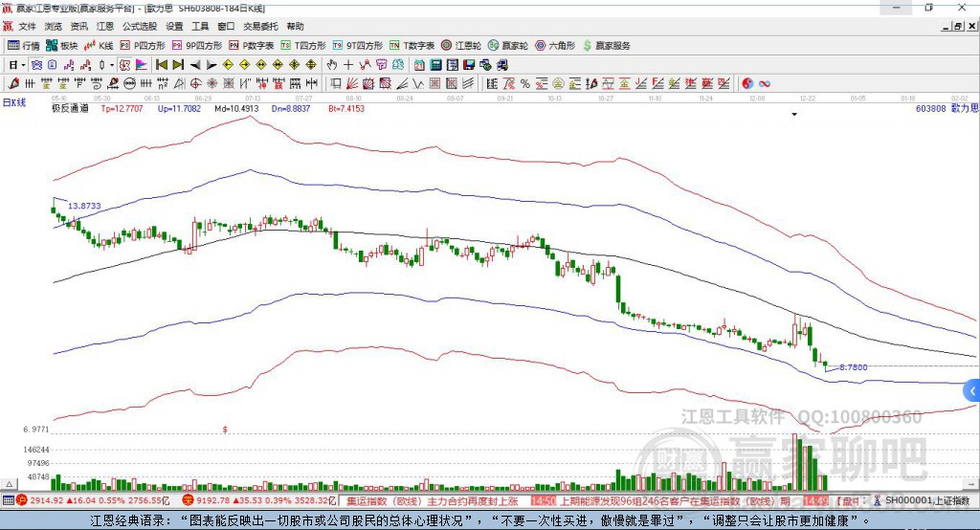980x530 pixels.
Task: Select the hand pan tool
Action: tap(332, 65)
